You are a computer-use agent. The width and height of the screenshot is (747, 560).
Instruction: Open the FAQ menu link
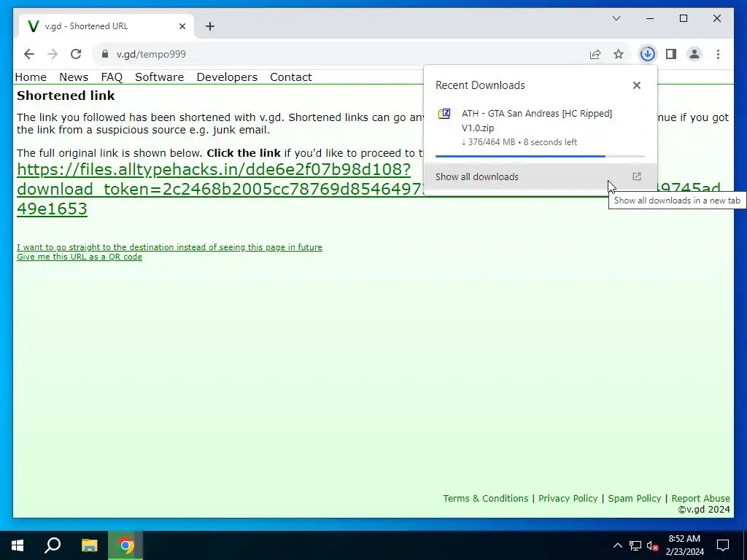112,77
